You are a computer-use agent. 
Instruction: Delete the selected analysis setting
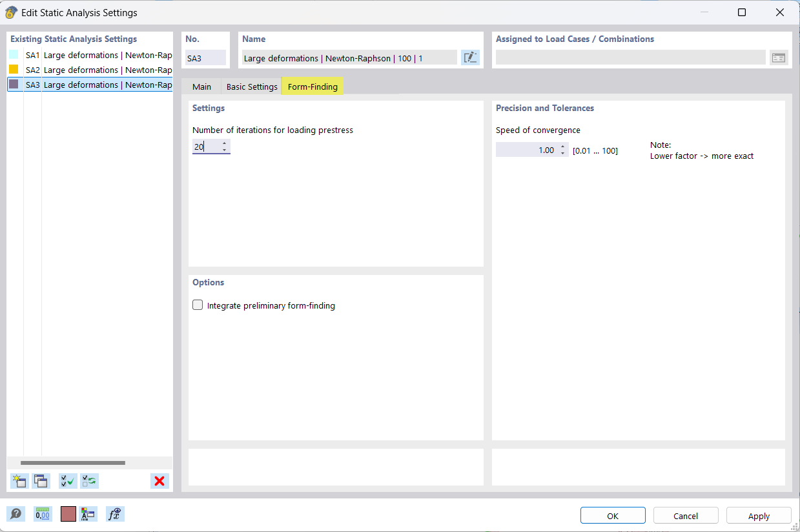coord(159,480)
